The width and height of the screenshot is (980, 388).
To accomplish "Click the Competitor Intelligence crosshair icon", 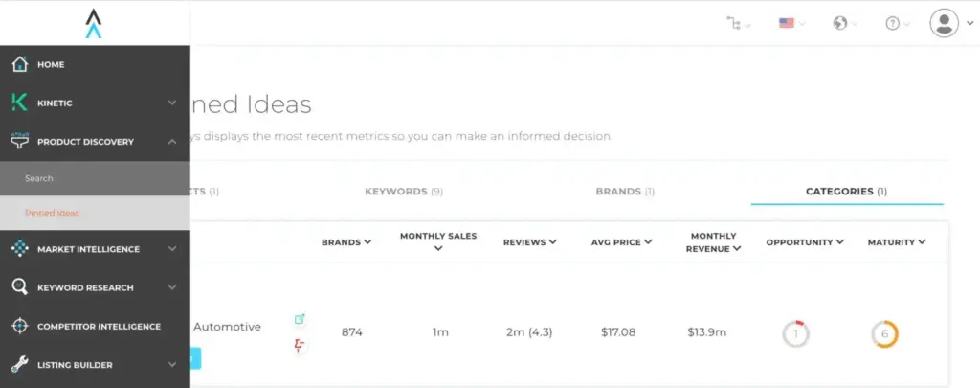I will coord(20,326).
